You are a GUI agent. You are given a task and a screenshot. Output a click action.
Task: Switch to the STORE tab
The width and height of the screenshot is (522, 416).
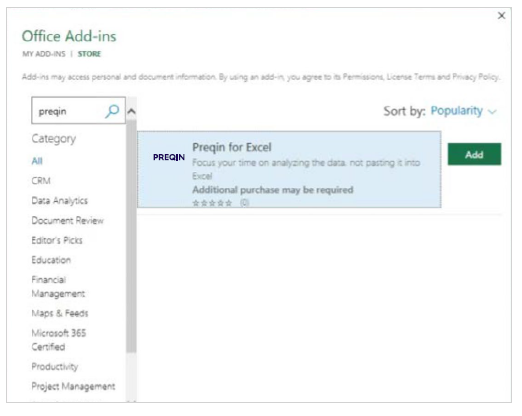tap(89, 54)
